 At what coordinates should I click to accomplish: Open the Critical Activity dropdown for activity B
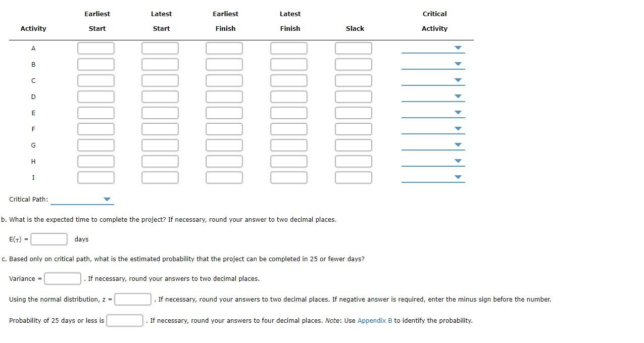[457, 64]
